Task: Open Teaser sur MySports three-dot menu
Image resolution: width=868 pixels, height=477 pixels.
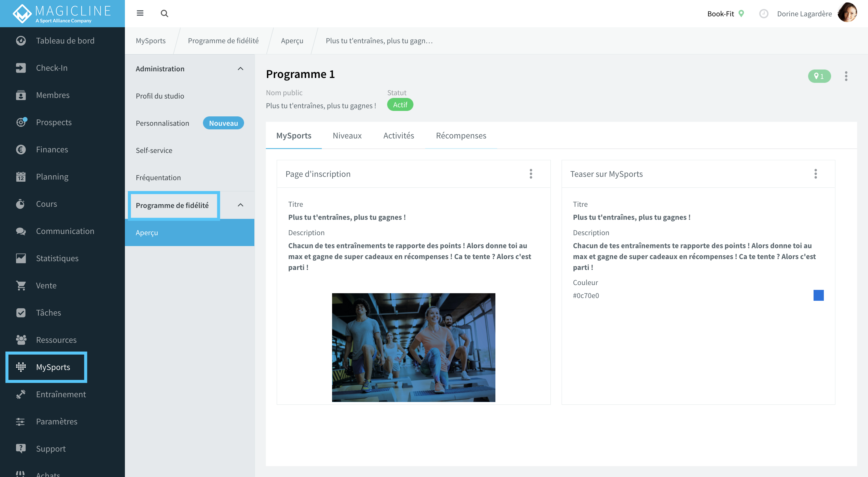Action: [815, 174]
